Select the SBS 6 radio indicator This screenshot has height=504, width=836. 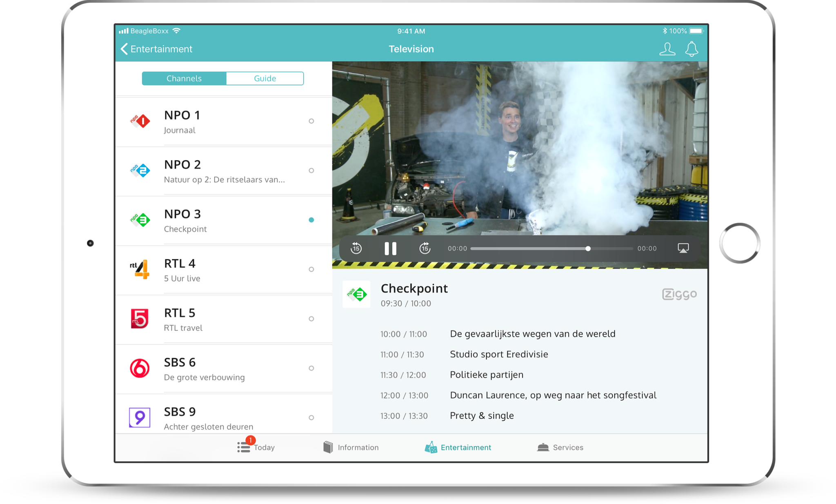[311, 368]
